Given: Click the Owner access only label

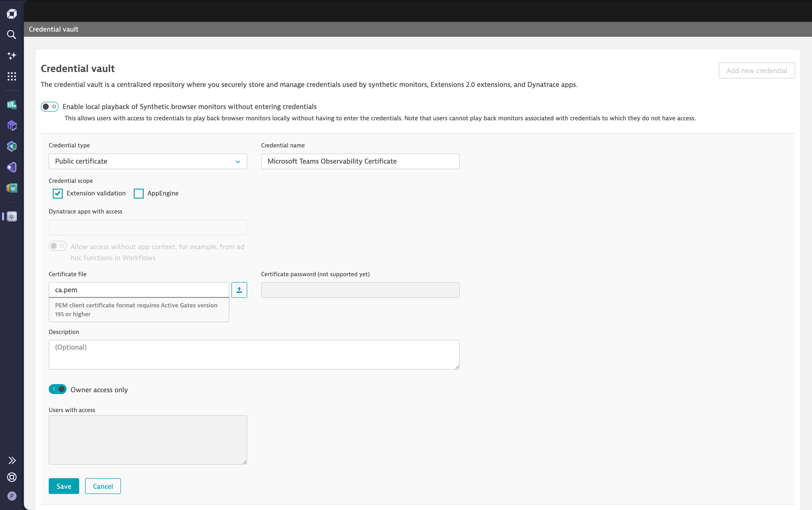Looking at the screenshot, I should pos(99,389).
